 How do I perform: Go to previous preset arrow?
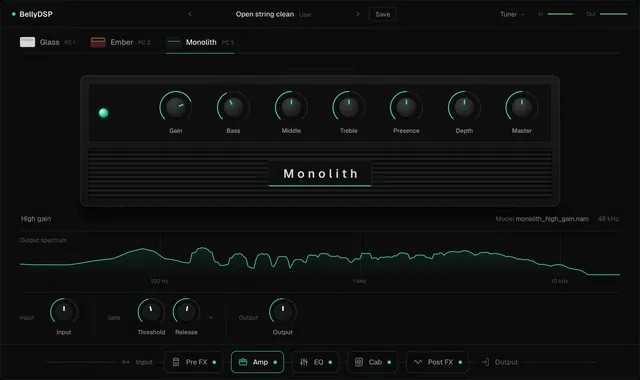(x=190, y=14)
